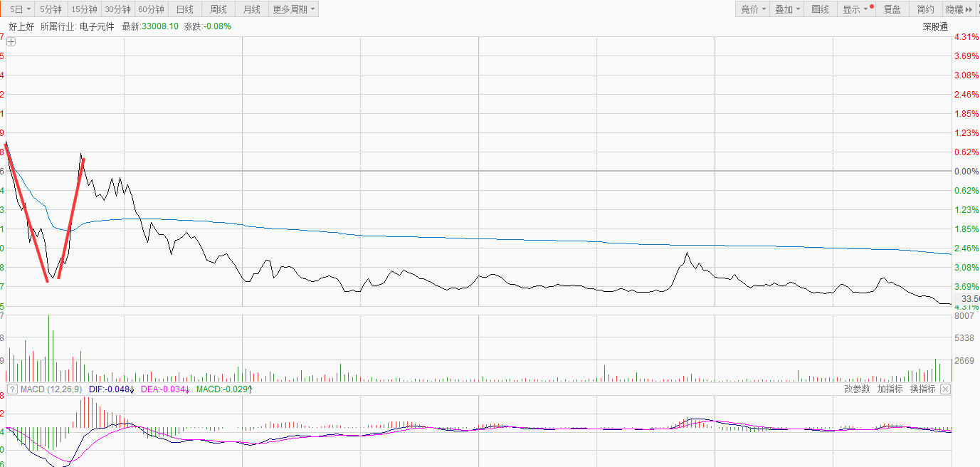Activate the 画线 drawing tool button
The height and width of the screenshot is (467, 980).
(x=821, y=9)
